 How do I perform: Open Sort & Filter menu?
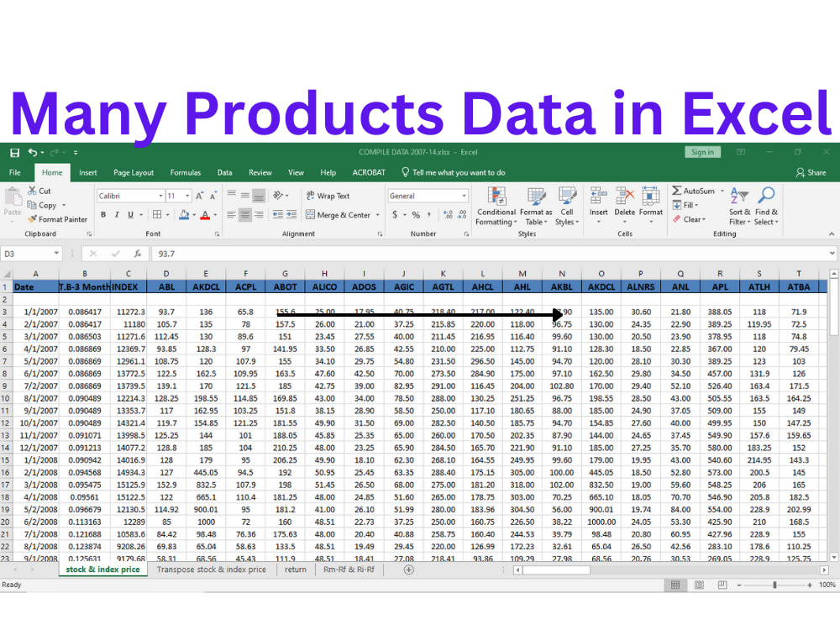739,207
